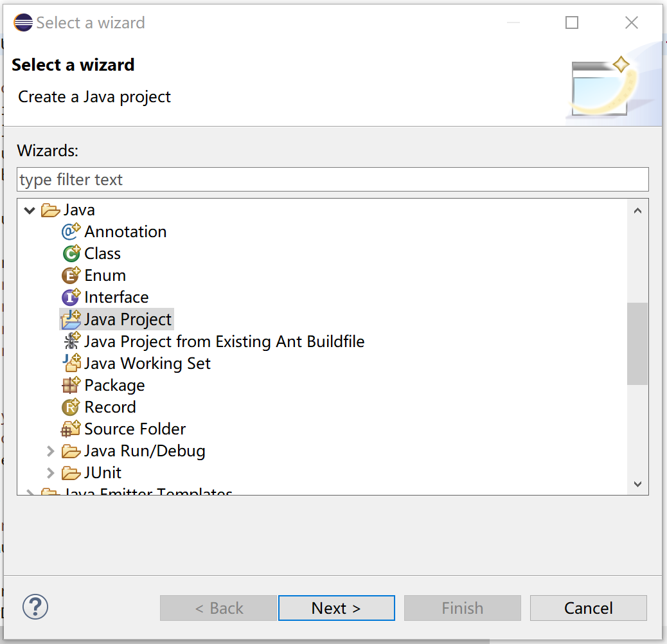This screenshot has width=667, height=644.
Task: Click the Record wizard icon
Action: pyautogui.click(x=71, y=407)
